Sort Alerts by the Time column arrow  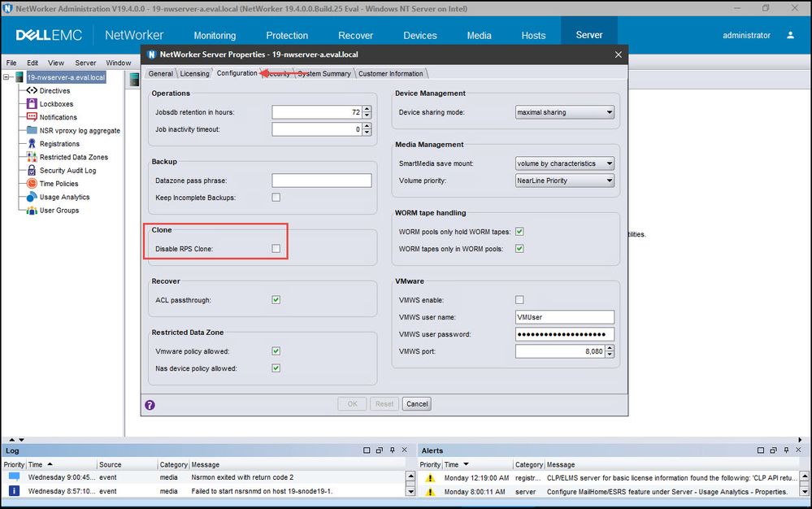466,464
